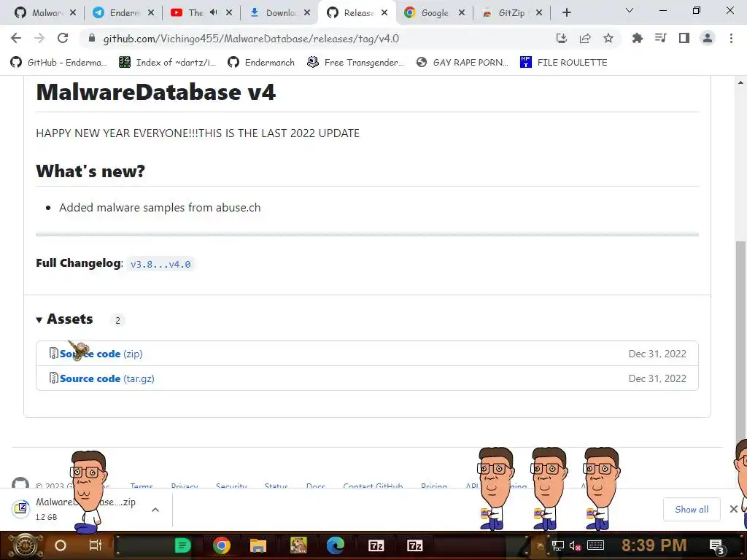Screen dimensions: 747x560
Task: Open the FILE ROULETTE bookmark
Action: point(564,63)
